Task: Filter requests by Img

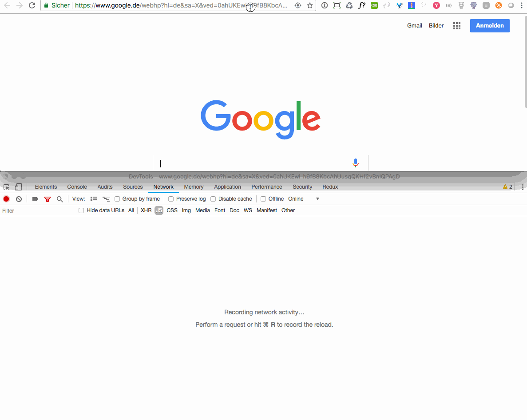Action: pos(186,210)
